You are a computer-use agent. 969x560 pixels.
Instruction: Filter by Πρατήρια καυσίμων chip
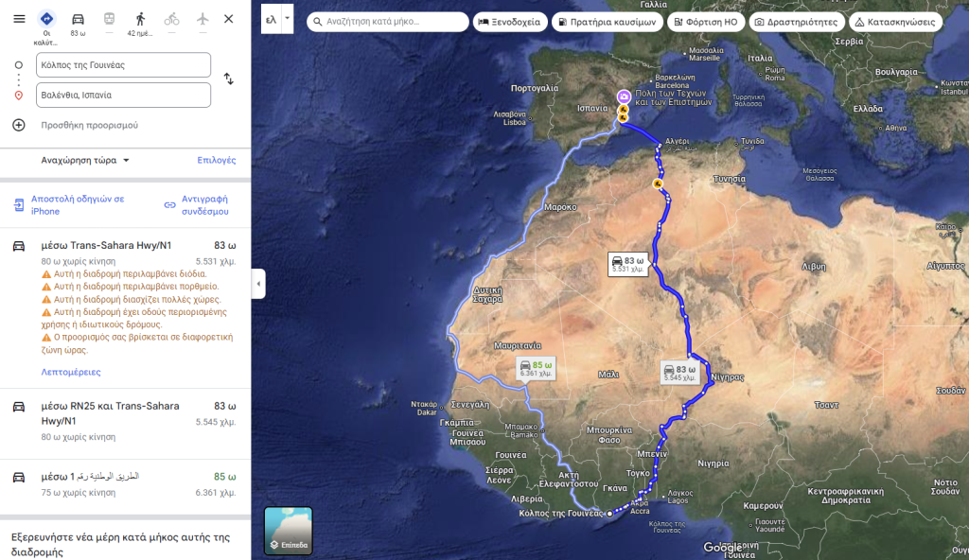(608, 22)
